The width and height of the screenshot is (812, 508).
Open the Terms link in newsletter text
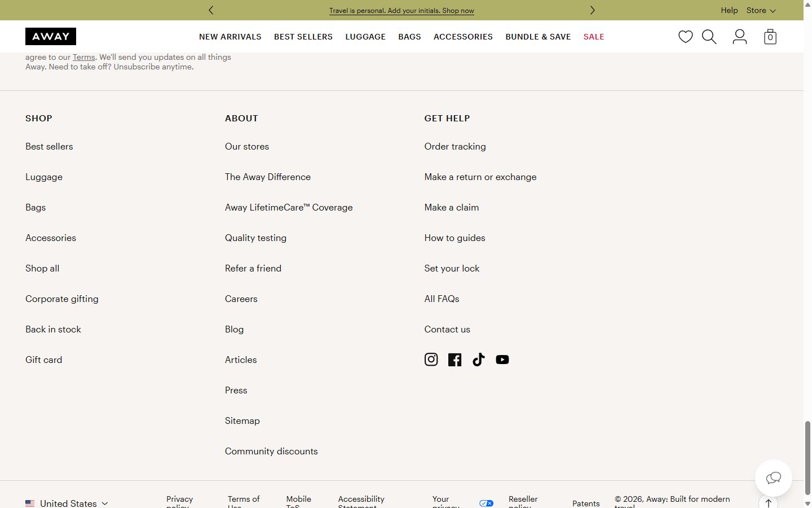point(83,57)
